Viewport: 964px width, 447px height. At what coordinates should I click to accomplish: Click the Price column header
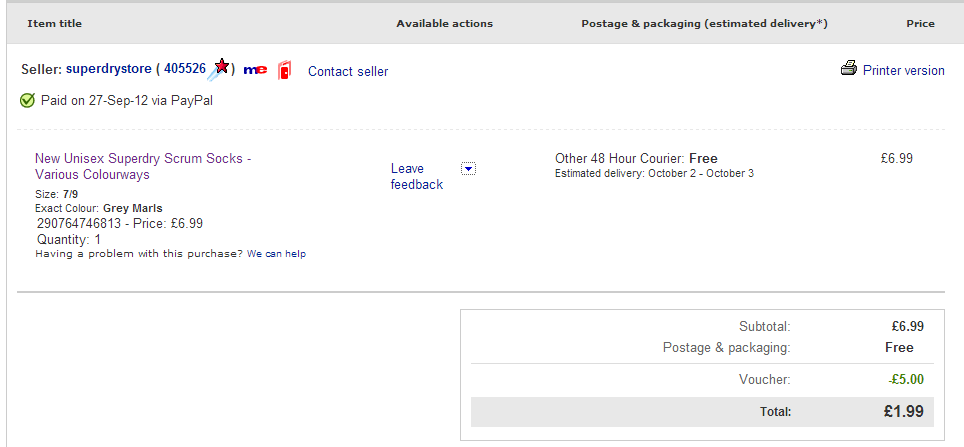click(x=920, y=23)
